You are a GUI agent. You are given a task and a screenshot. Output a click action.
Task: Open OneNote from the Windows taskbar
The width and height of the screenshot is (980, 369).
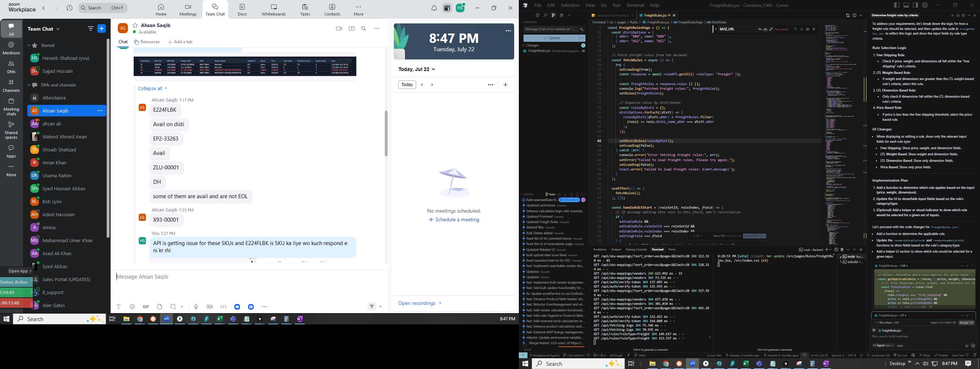(x=300, y=319)
